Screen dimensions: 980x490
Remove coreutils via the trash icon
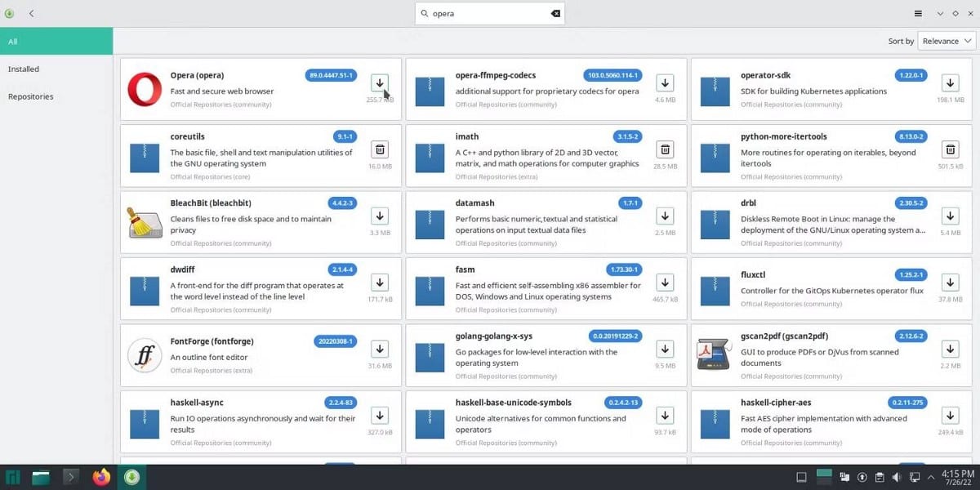pos(379,149)
